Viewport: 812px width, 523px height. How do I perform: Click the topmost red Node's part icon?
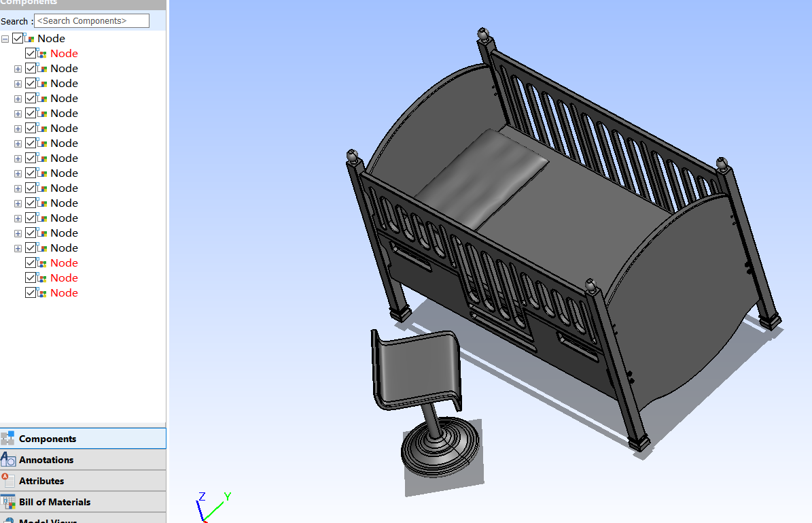(x=42, y=54)
